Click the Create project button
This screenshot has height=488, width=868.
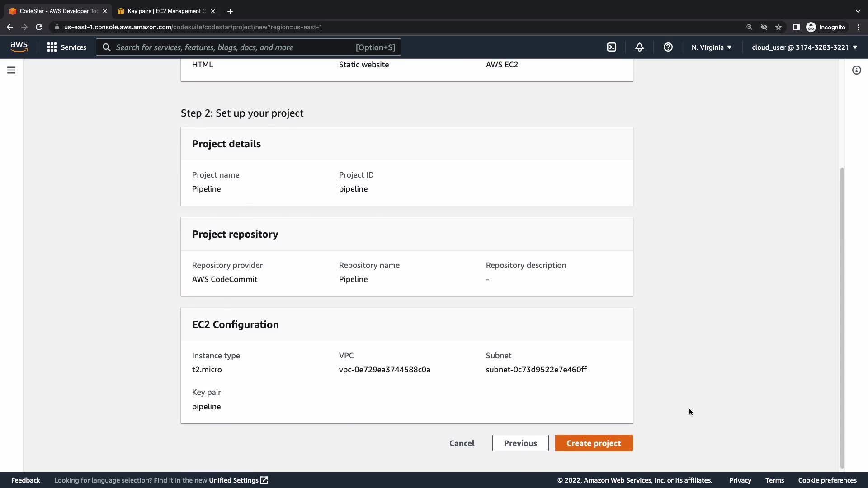click(593, 443)
